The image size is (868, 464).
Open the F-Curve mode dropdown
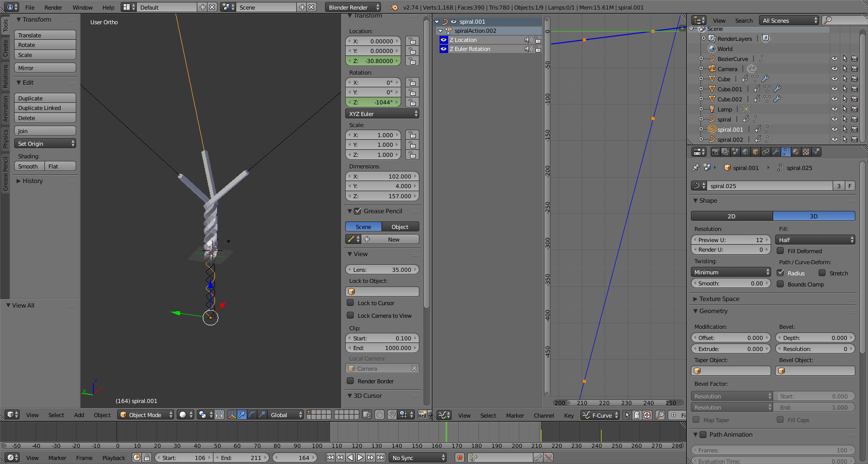point(600,415)
